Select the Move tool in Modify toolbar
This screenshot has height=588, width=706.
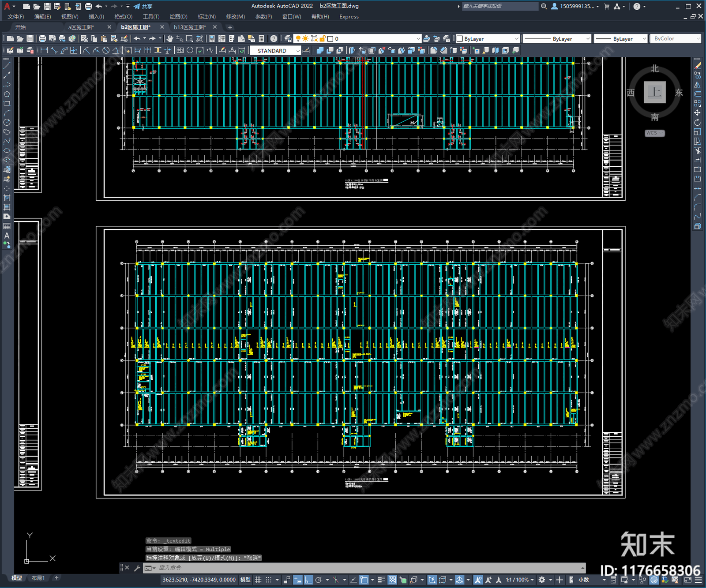tap(697, 113)
